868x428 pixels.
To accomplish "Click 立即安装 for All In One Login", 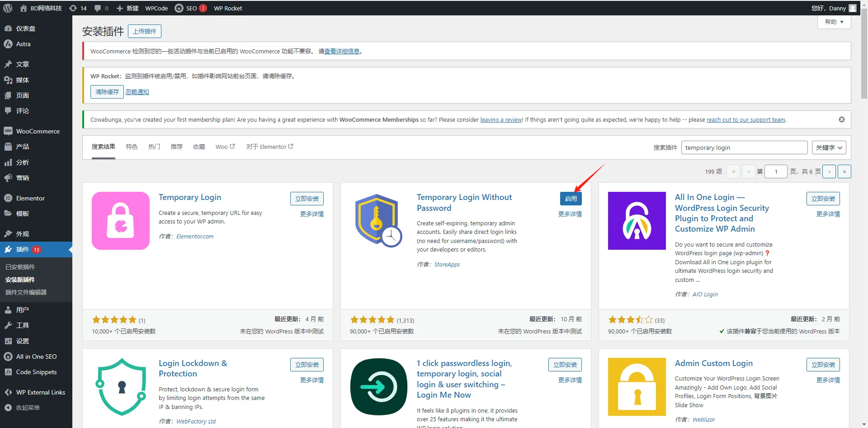I will click(x=823, y=199).
